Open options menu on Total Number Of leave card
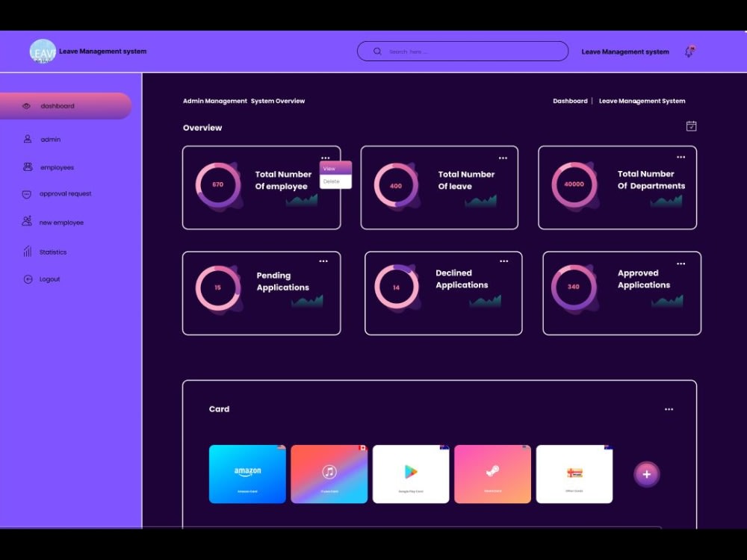Viewport: 747px width, 560px height. tap(503, 158)
